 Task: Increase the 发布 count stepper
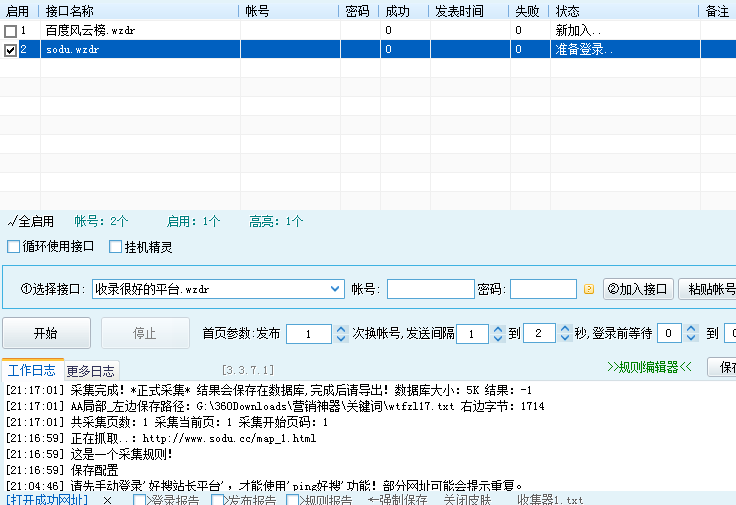(341, 329)
